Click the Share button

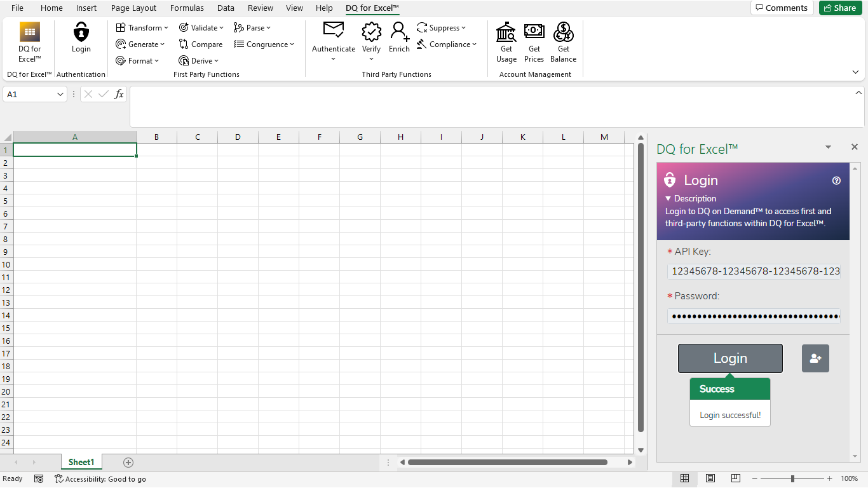[x=840, y=8]
